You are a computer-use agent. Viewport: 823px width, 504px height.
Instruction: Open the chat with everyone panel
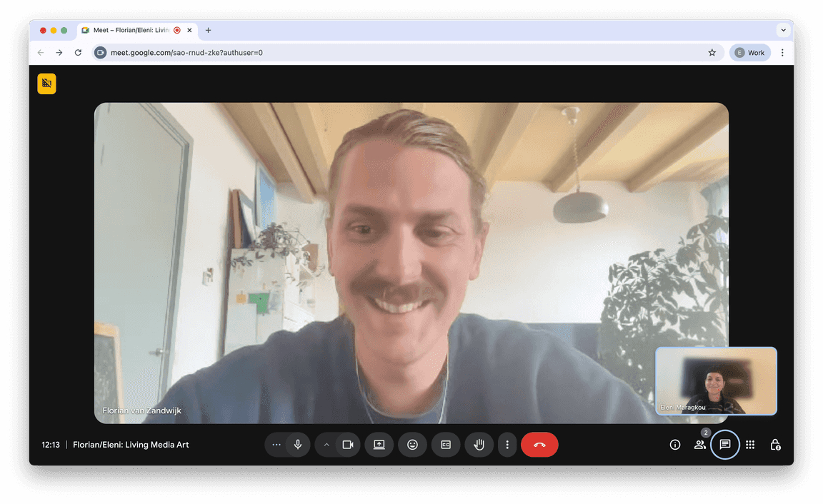click(x=725, y=445)
